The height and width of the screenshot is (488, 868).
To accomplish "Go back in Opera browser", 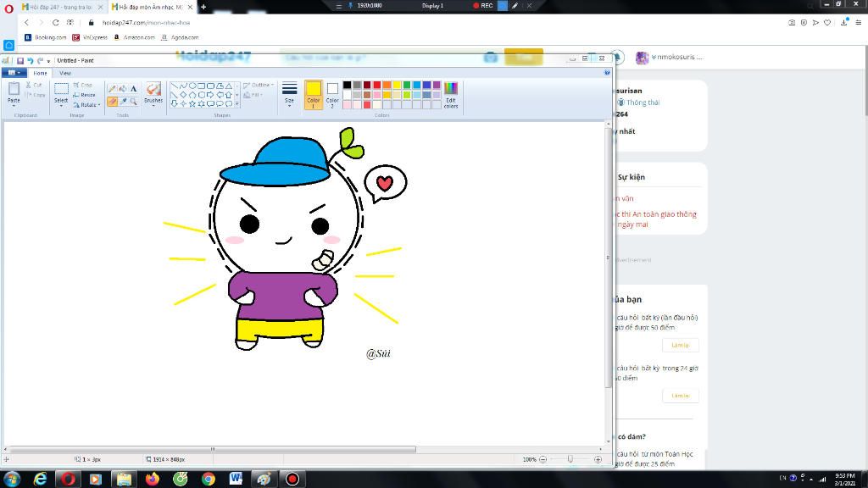I will [26, 23].
